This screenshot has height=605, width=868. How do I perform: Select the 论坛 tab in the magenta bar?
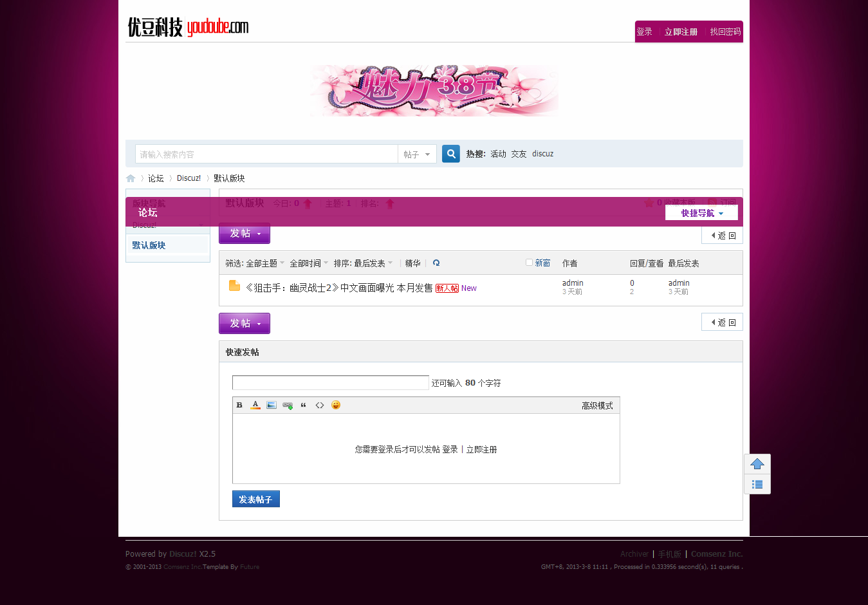coord(148,212)
